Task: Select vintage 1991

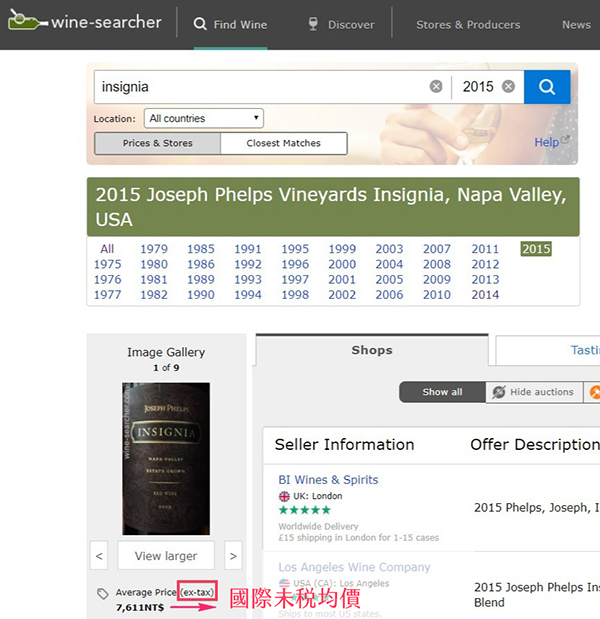Action: 248,249
